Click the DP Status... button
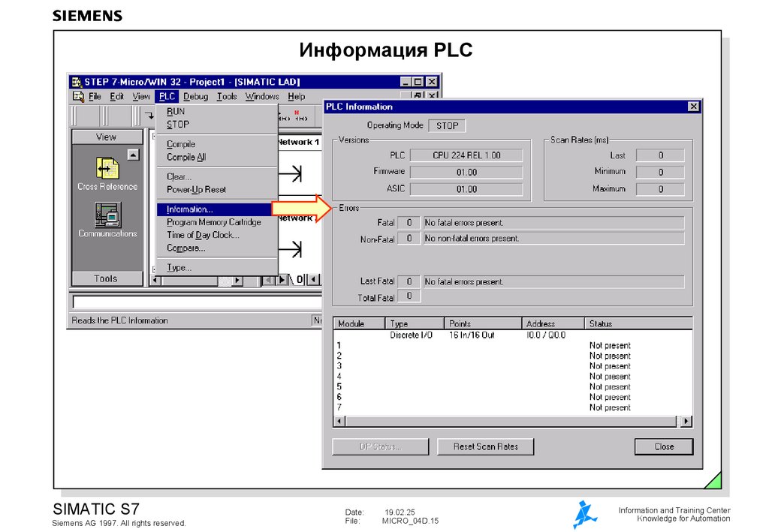Image resolution: width=769 pixels, height=532 pixels. point(381,446)
